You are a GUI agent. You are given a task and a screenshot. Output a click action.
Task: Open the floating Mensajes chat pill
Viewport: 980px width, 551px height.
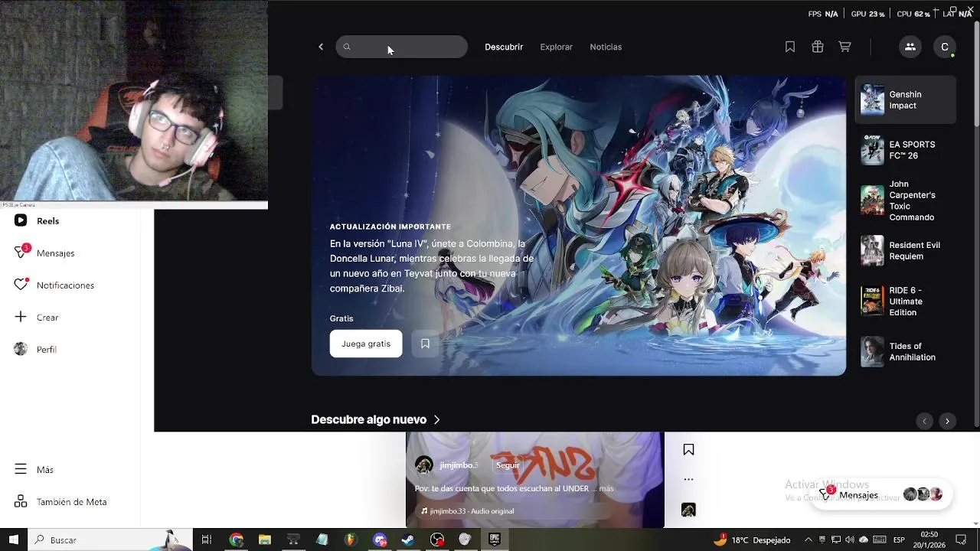(x=880, y=494)
